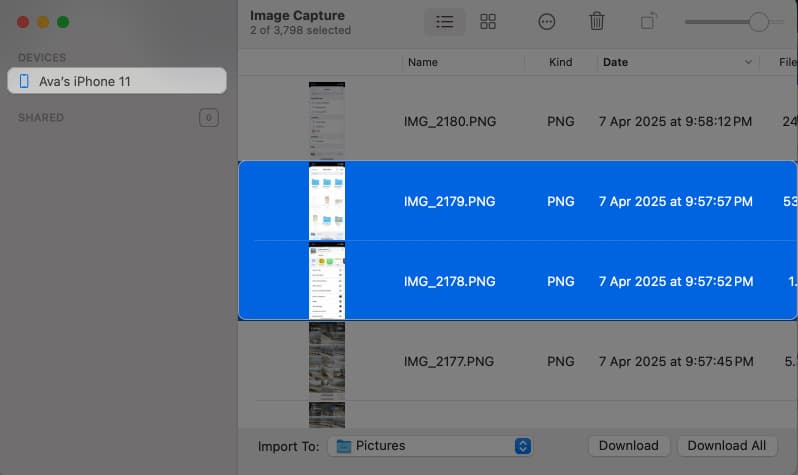Image resolution: width=798 pixels, height=475 pixels.
Task: Click the Pictures folder icon
Action: (344, 446)
